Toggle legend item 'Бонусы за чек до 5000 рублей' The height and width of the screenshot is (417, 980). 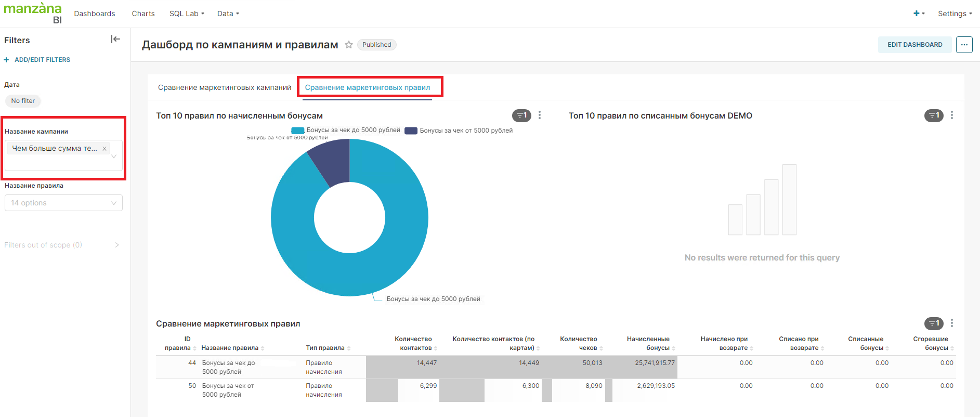click(346, 131)
